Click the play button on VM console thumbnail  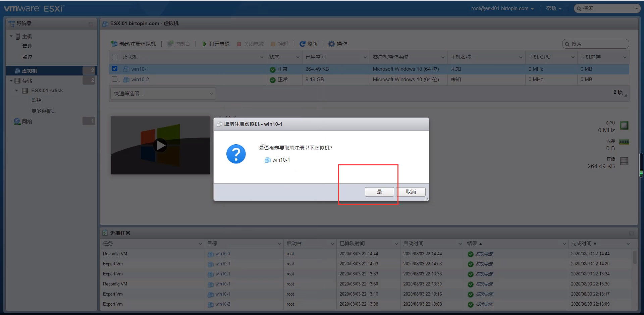160,145
